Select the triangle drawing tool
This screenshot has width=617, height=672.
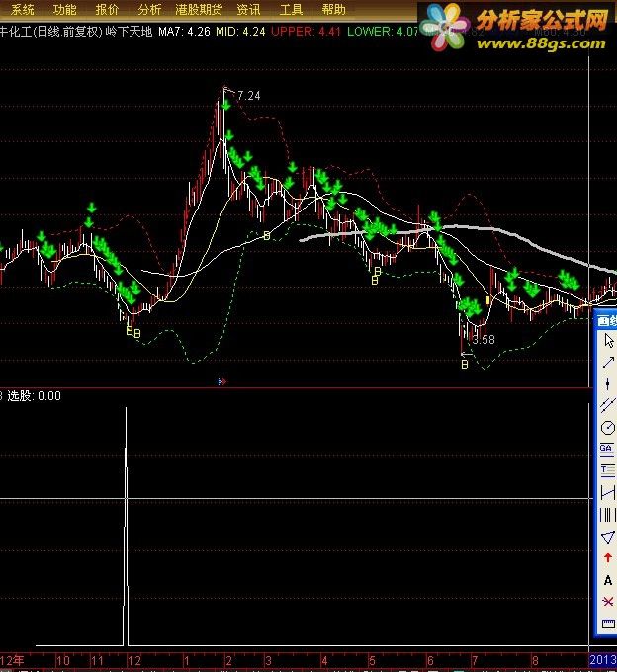pyautogui.click(x=607, y=537)
